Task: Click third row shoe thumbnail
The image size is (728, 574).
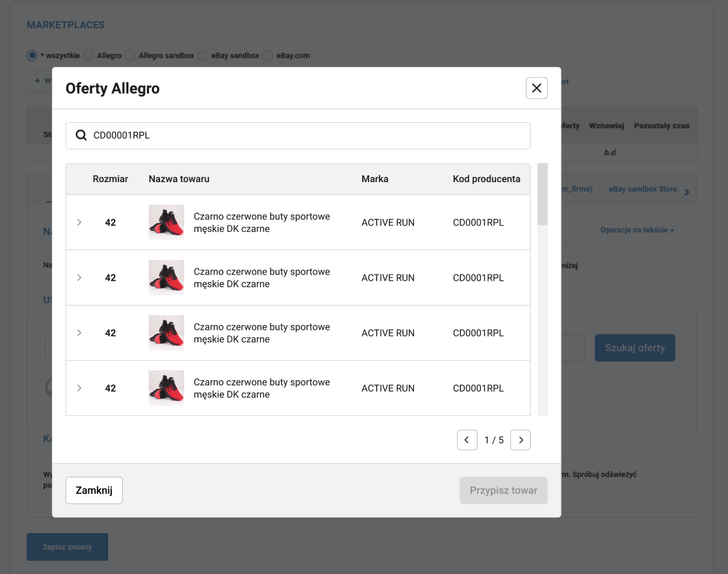Action: point(166,333)
